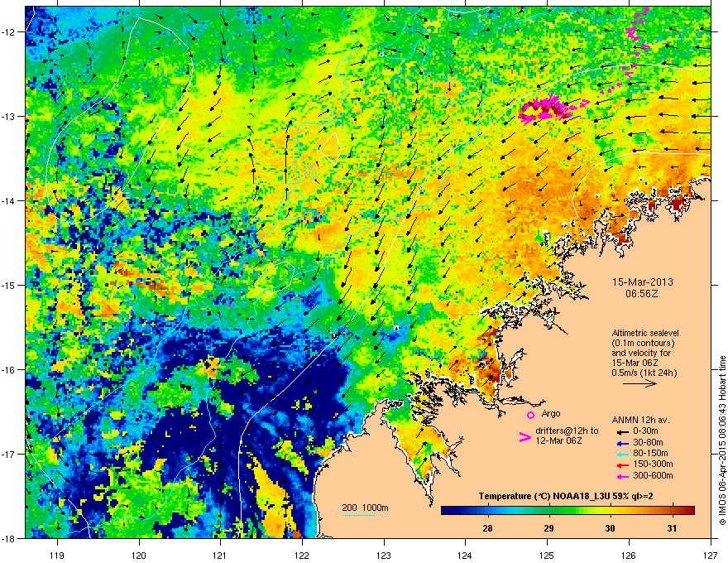Click longitude axis label 122

[302, 555]
